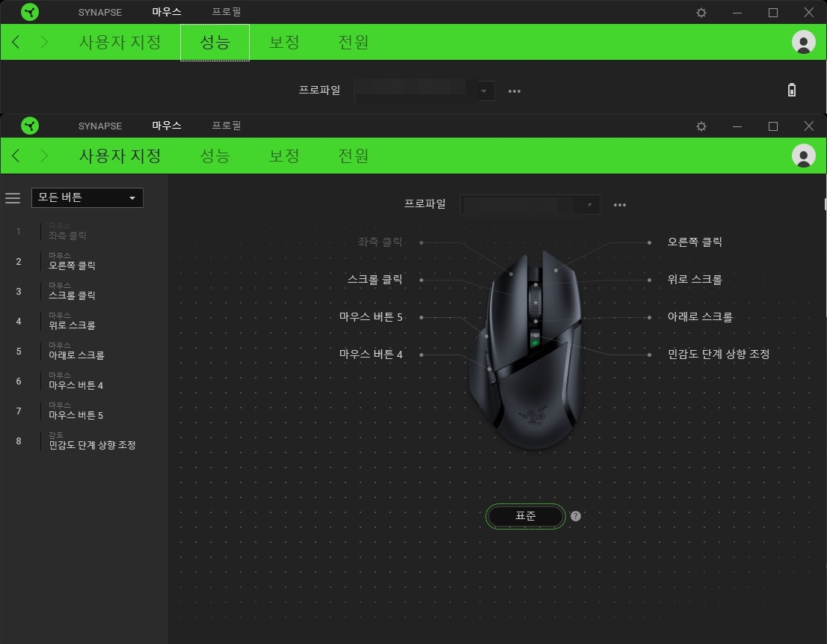
Task: Open the 전원 tab in front window
Action: point(354,156)
